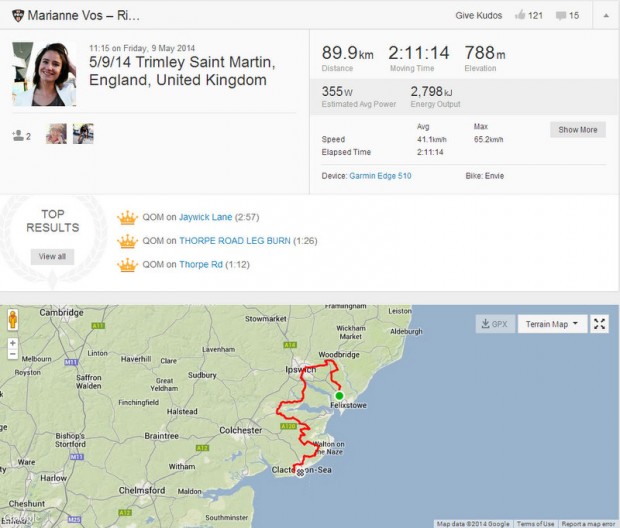
Task: Click the green start marker on map
Action: 339,396
